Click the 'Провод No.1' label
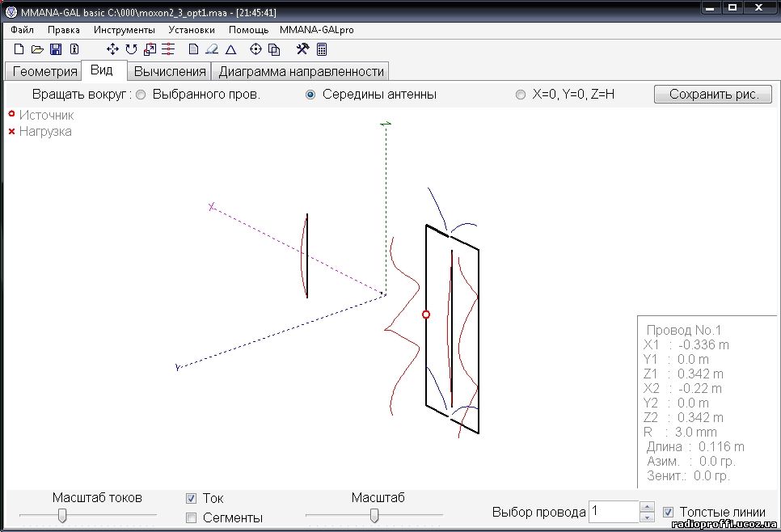 pyautogui.click(x=683, y=330)
